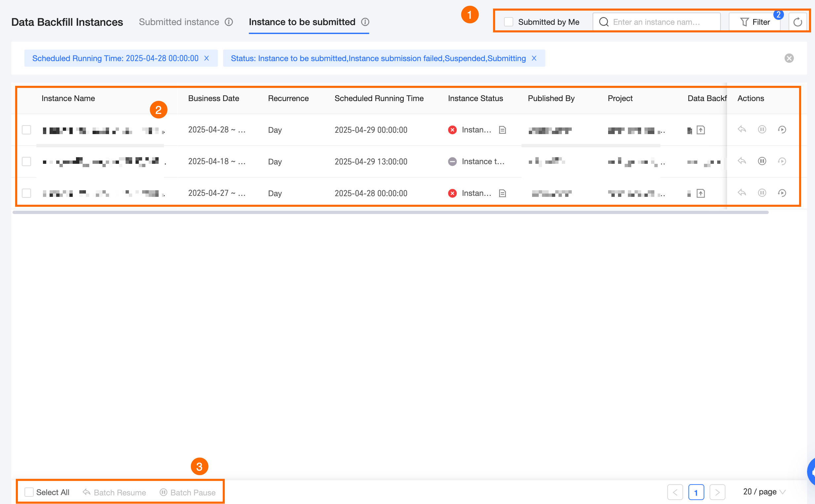
Task: Check the Select All checkbox
Action: coord(29,492)
